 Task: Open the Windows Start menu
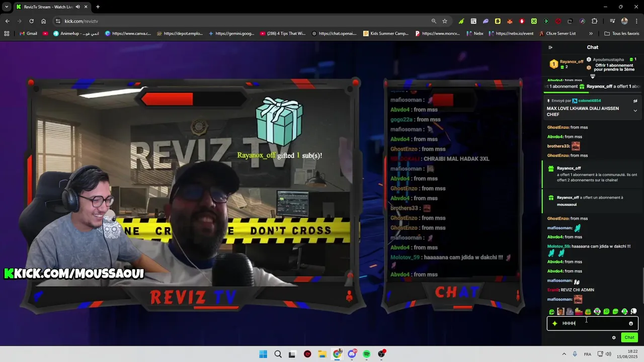(263, 354)
